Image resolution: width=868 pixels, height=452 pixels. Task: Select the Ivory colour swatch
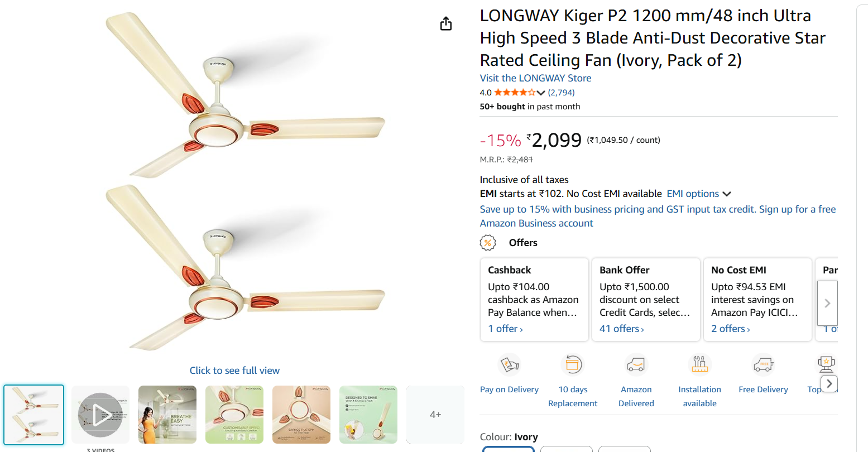click(x=508, y=449)
